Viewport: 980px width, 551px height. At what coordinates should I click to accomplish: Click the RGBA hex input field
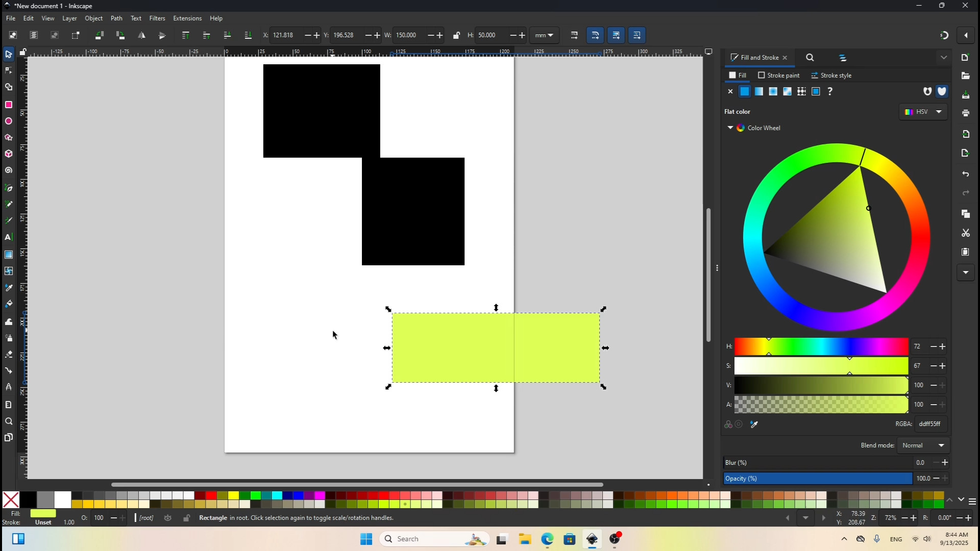tap(930, 424)
